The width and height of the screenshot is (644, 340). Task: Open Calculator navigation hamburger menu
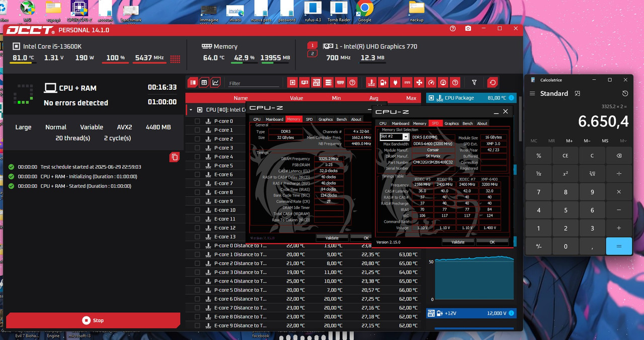pos(532,94)
